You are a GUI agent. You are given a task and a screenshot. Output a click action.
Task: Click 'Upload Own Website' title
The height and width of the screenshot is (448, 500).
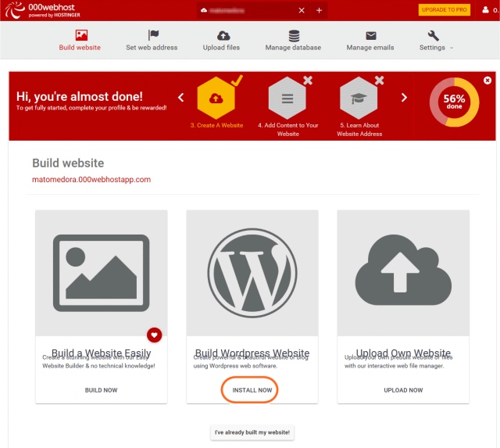pos(403,353)
